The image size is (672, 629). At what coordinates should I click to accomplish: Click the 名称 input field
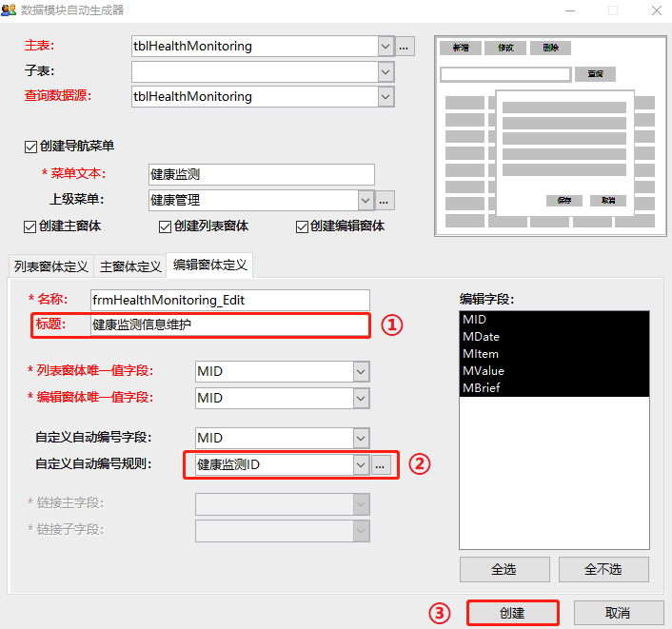pos(230,300)
